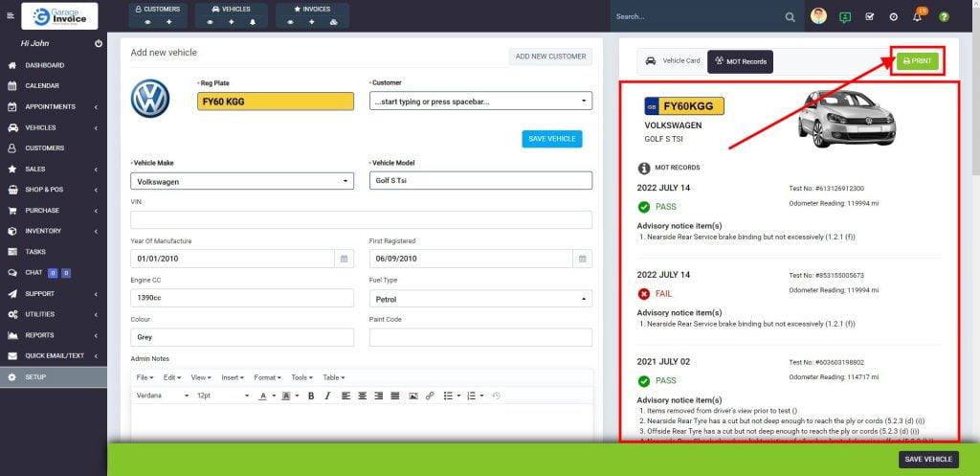The width and height of the screenshot is (980, 476).
Task: Open the Vehicle Make dropdown
Action: point(242,180)
